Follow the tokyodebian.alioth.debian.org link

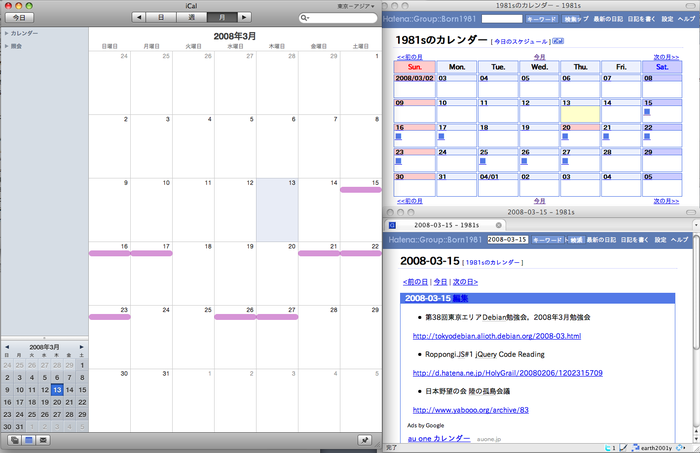click(x=497, y=336)
